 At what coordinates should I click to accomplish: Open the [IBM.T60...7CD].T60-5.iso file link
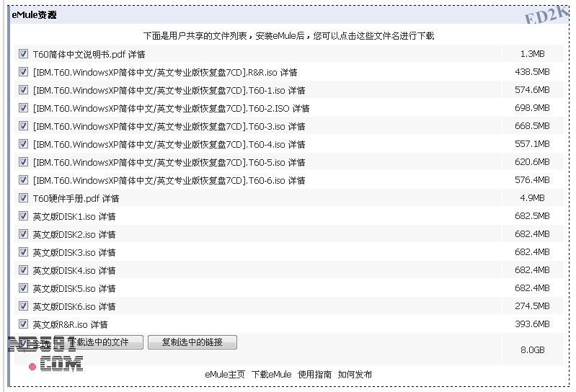pos(159,162)
